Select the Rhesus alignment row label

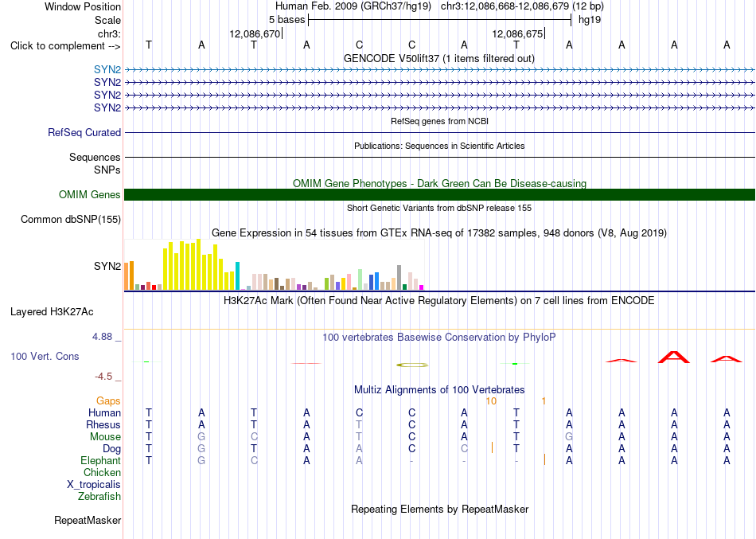tap(103, 424)
